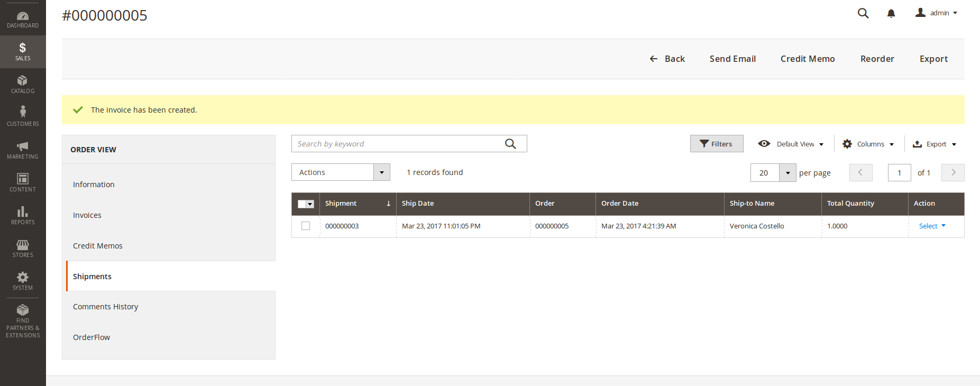Click order date Mar 23, 2017 4:21:39 AM
Screen dimensions: 980x386
click(x=638, y=226)
